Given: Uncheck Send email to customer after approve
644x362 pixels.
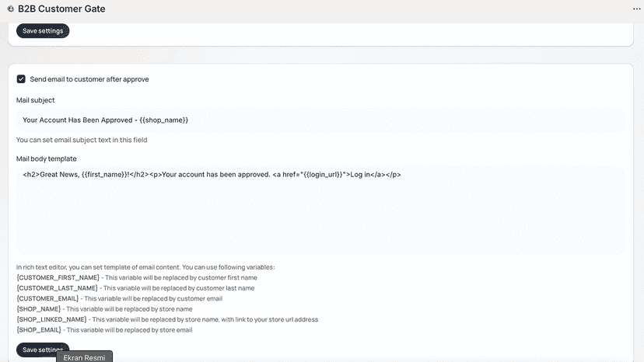Looking at the screenshot, I should pos(21,78).
